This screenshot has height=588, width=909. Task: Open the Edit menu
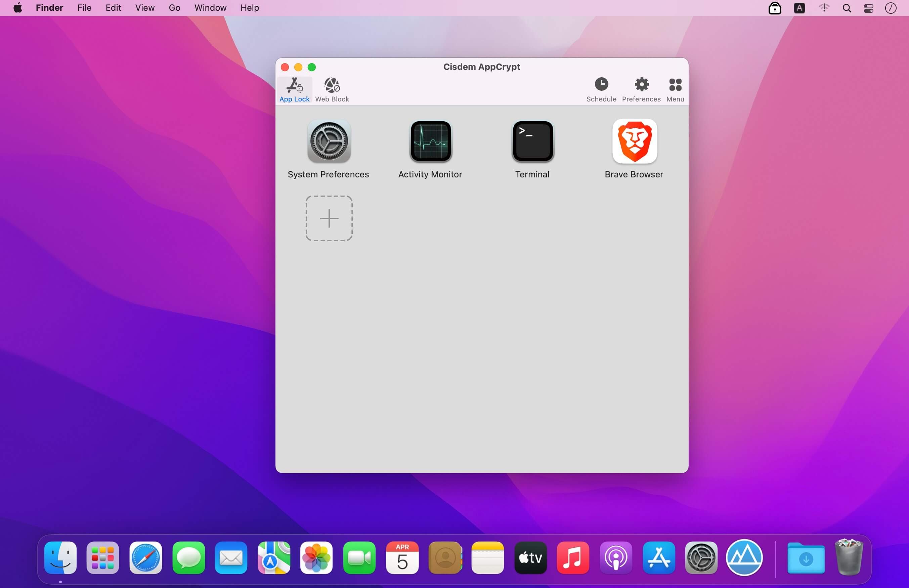tap(113, 8)
